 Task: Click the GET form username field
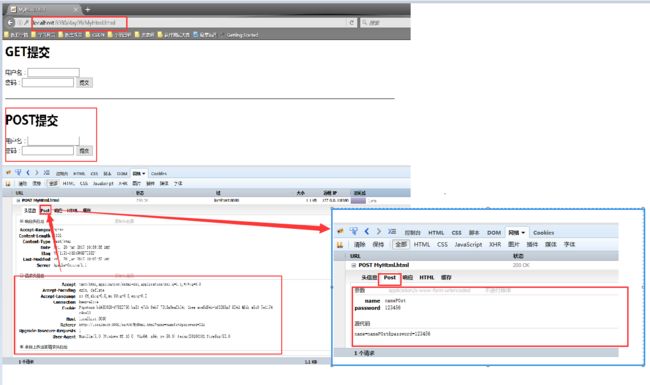[53, 73]
